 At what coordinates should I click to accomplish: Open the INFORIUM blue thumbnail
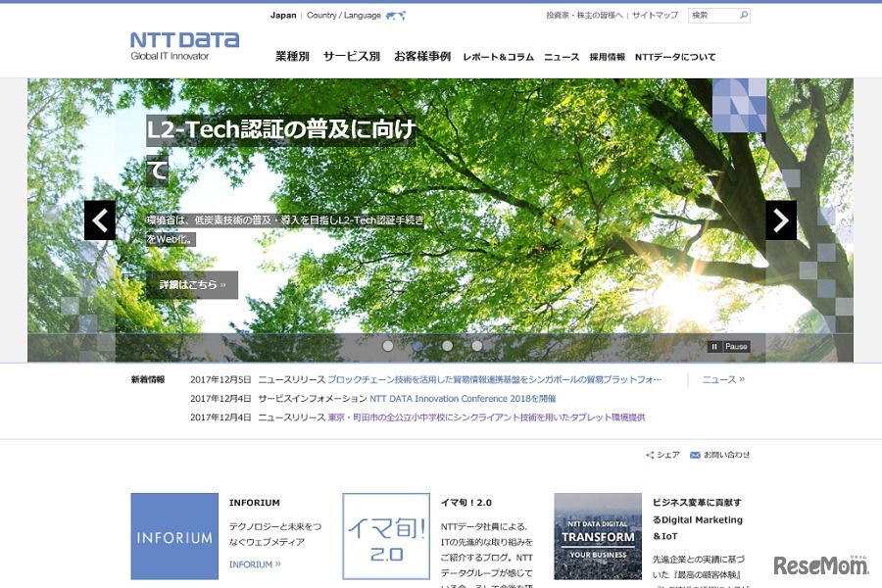[x=174, y=536]
